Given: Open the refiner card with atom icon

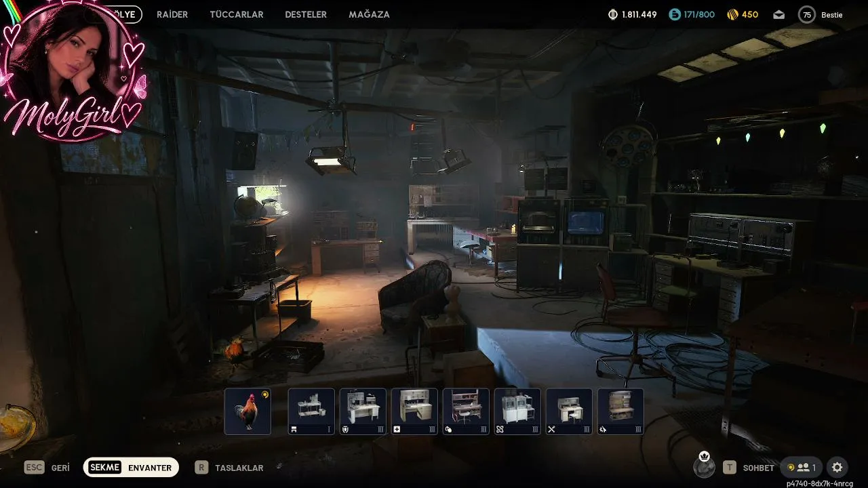Looking at the screenshot, I should (x=517, y=411).
